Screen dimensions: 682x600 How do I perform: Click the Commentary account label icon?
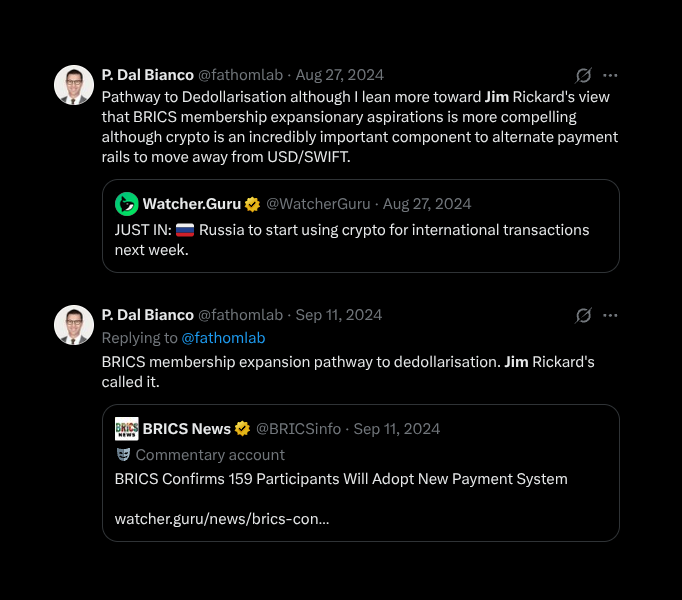[123, 454]
